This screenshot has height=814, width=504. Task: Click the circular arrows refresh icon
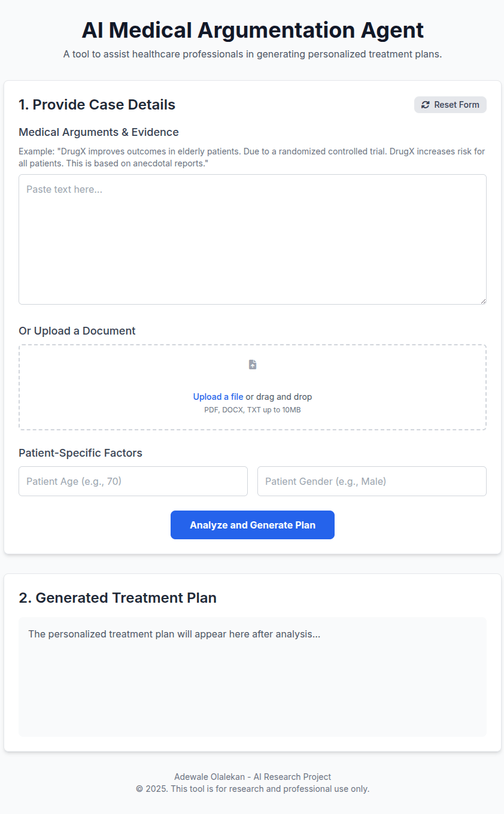point(426,105)
